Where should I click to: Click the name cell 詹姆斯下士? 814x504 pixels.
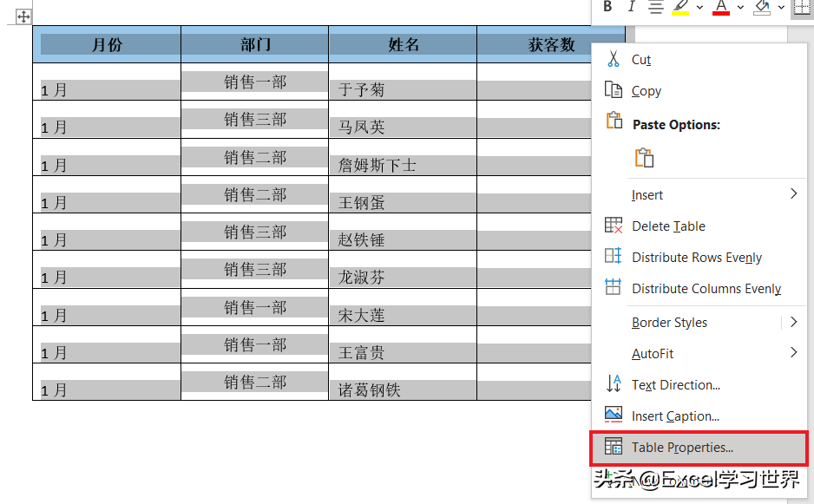tap(403, 157)
